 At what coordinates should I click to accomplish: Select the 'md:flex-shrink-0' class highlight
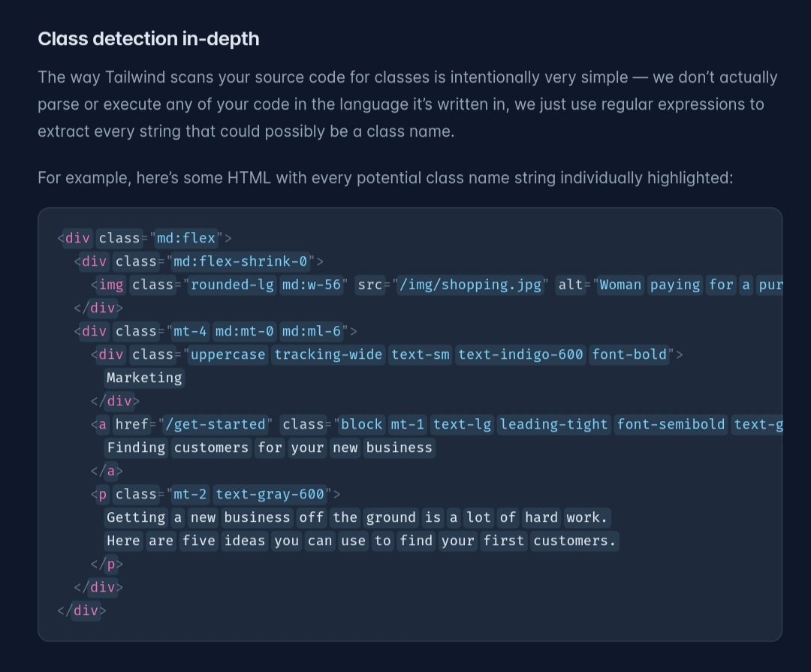240,261
